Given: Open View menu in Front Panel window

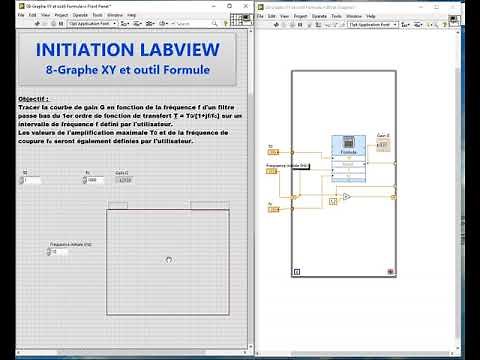Looking at the screenshot, I should pyautogui.click(x=45, y=15).
